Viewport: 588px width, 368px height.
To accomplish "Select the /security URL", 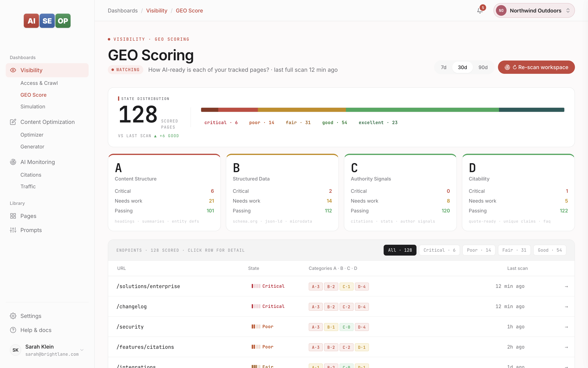I will tap(130, 327).
